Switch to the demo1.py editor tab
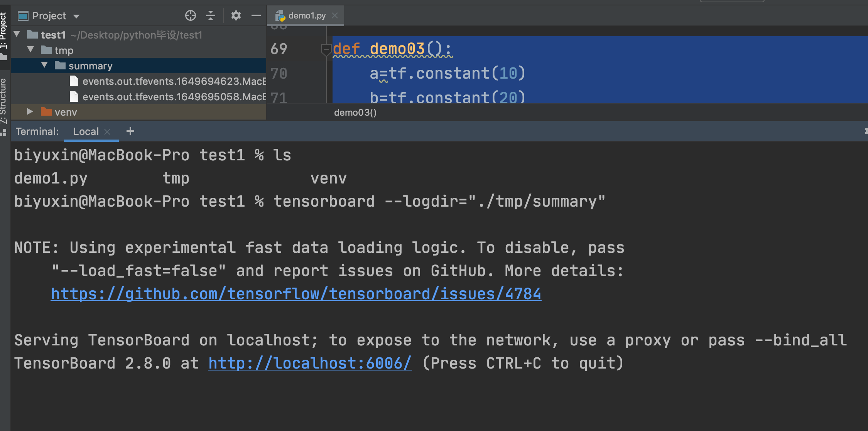This screenshot has height=431, width=868. pyautogui.click(x=306, y=15)
